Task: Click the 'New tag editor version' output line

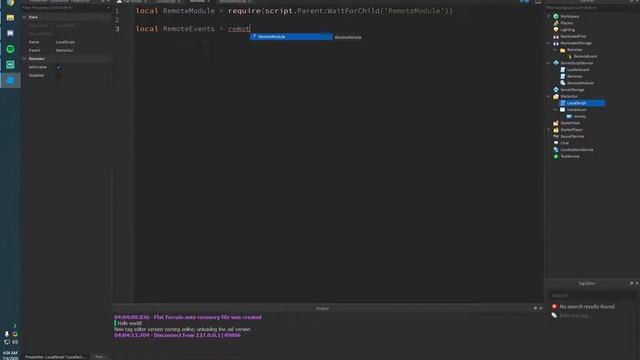Action: point(182,329)
